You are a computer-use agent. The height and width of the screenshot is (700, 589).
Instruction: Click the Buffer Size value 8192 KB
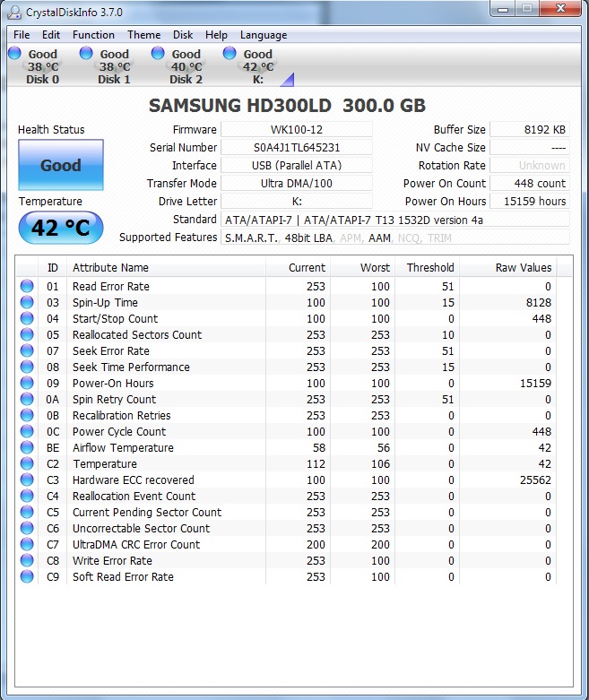click(x=530, y=129)
